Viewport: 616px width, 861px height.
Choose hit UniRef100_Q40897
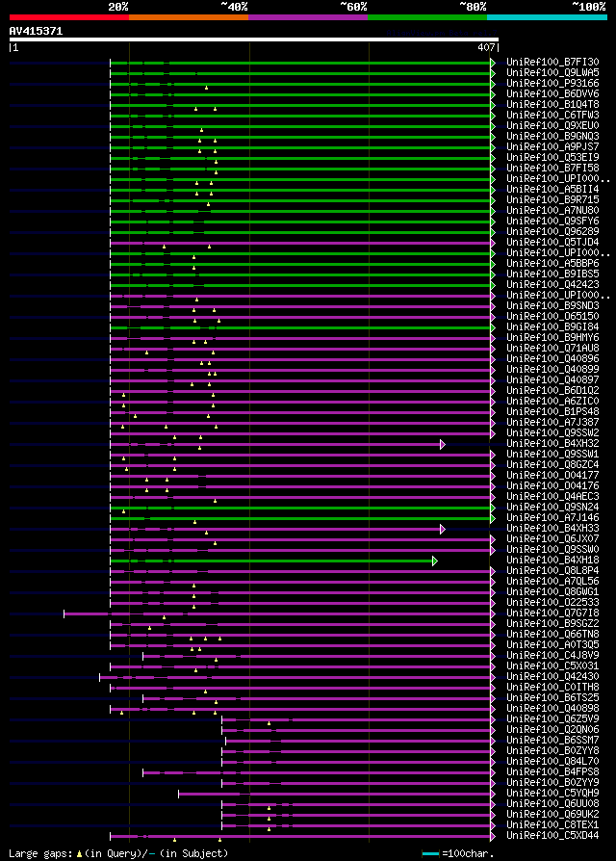click(552, 380)
